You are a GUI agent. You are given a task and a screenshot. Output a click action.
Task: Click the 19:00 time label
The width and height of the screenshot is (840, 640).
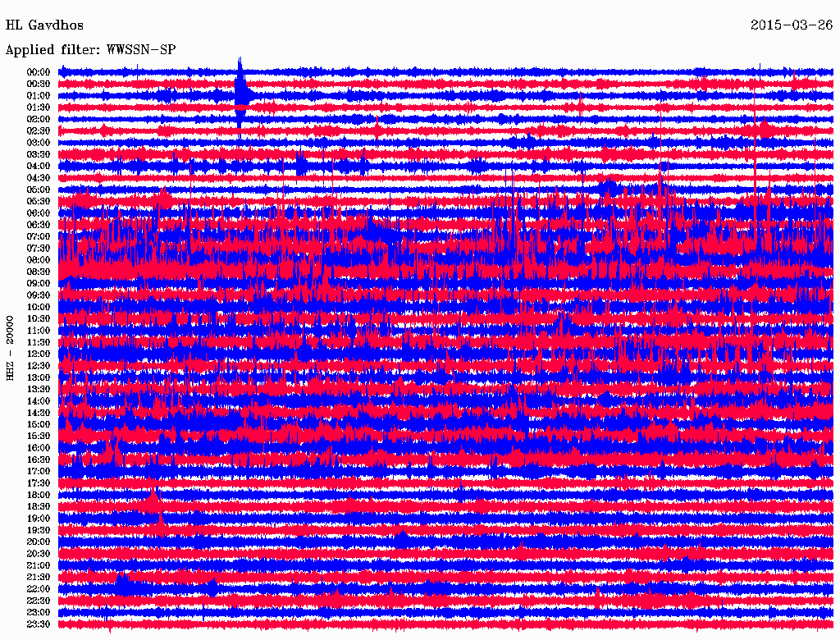tap(39, 519)
